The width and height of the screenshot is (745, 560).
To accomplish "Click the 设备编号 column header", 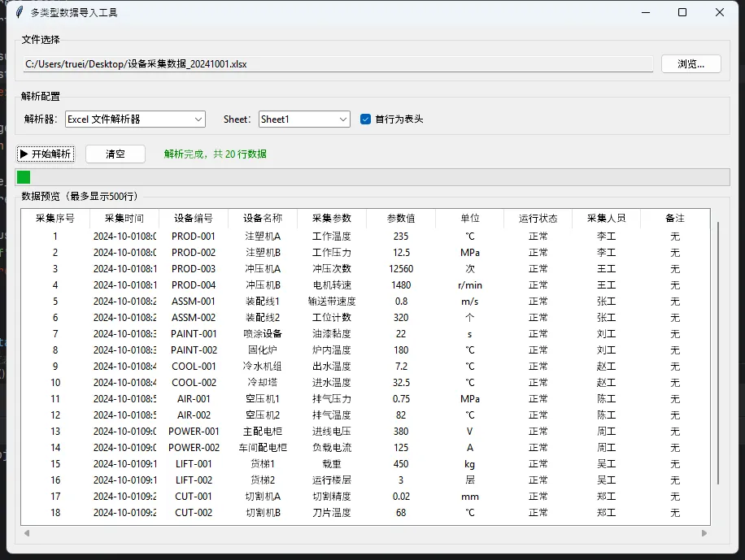I will [194, 218].
